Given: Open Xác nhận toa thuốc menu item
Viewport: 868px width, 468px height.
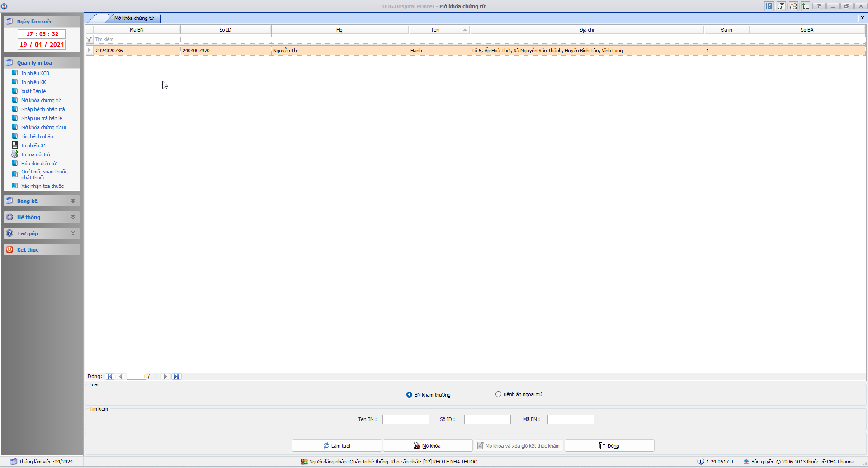Looking at the screenshot, I should click(42, 186).
